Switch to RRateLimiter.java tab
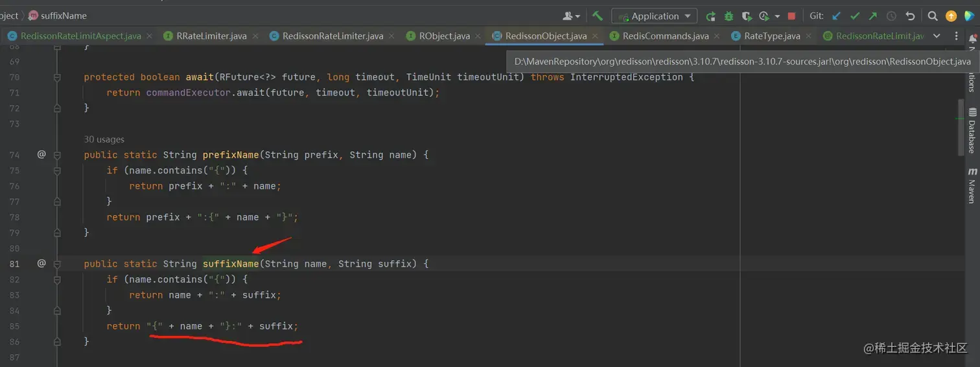Viewport: 980px width, 367px height. coord(211,36)
